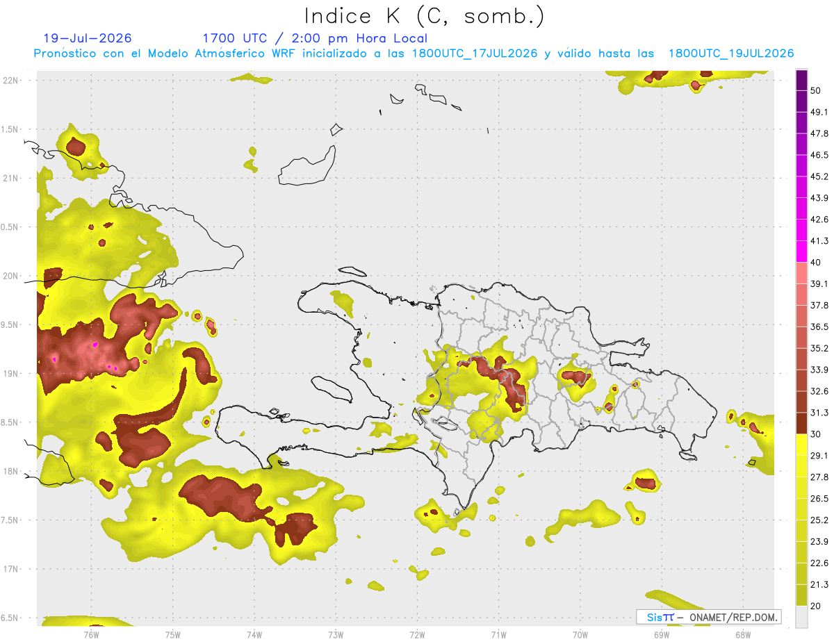Pick the olive swatch between 20 and 21.3

pyautogui.click(x=802, y=596)
